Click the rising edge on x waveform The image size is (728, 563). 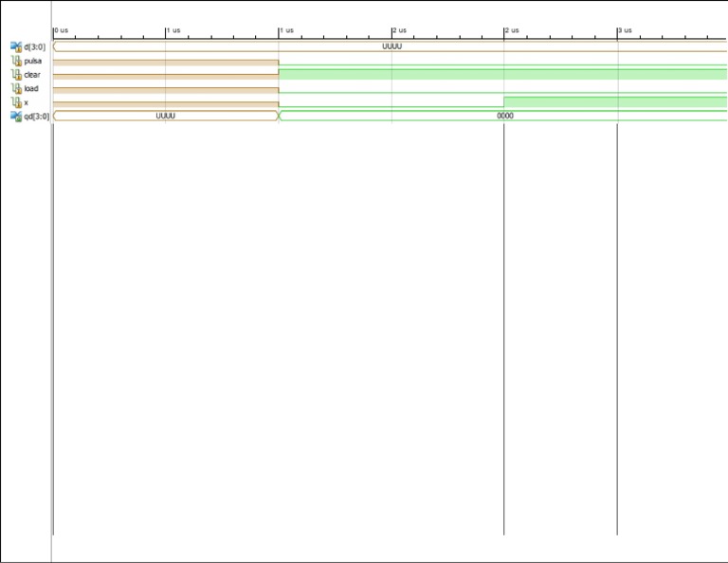[503, 102]
